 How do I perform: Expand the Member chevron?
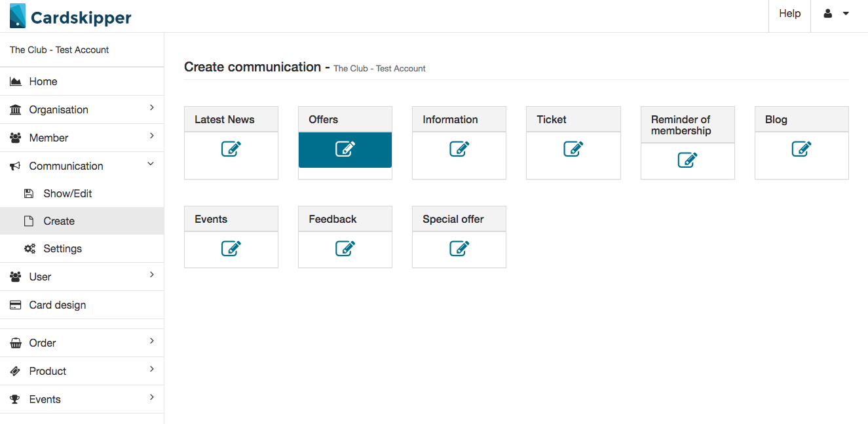point(151,136)
